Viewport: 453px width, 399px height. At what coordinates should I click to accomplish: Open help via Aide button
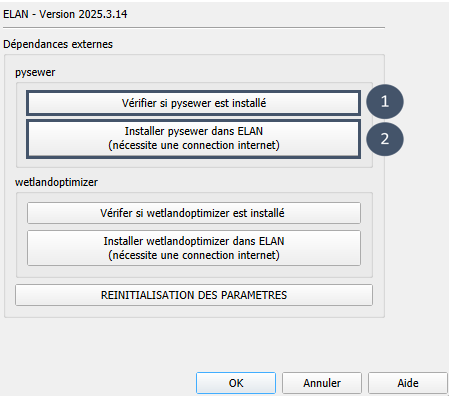click(408, 383)
